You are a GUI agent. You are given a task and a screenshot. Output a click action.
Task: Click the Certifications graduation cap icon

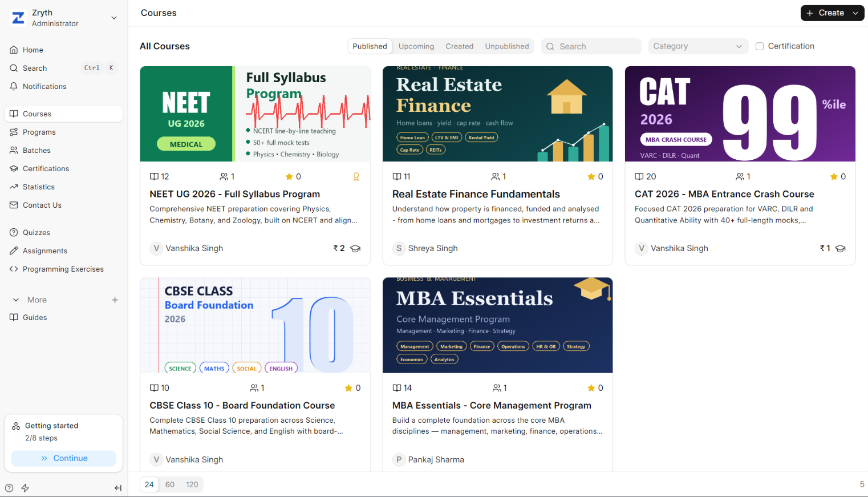14,168
